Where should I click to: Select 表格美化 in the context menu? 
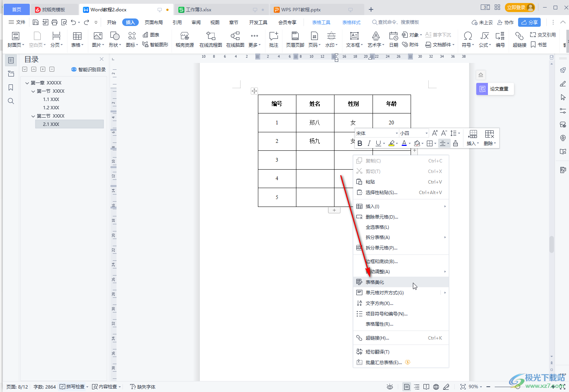(x=401, y=282)
